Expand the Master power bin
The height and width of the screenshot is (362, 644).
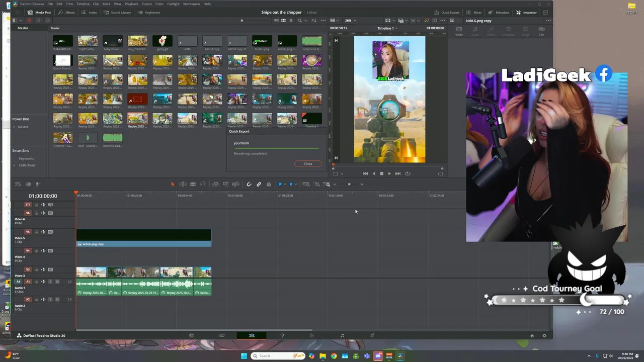(x=15, y=127)
